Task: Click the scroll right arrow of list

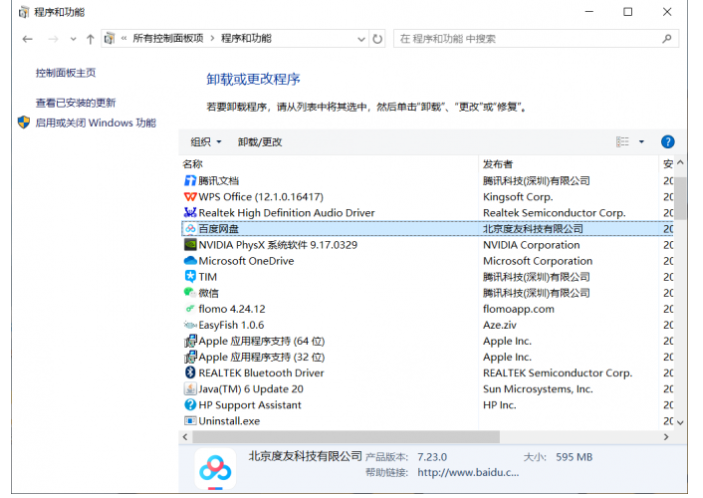Action: tap(666, 437)
